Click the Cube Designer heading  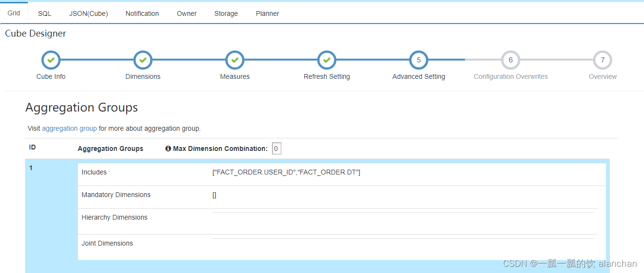pos(36,33)
